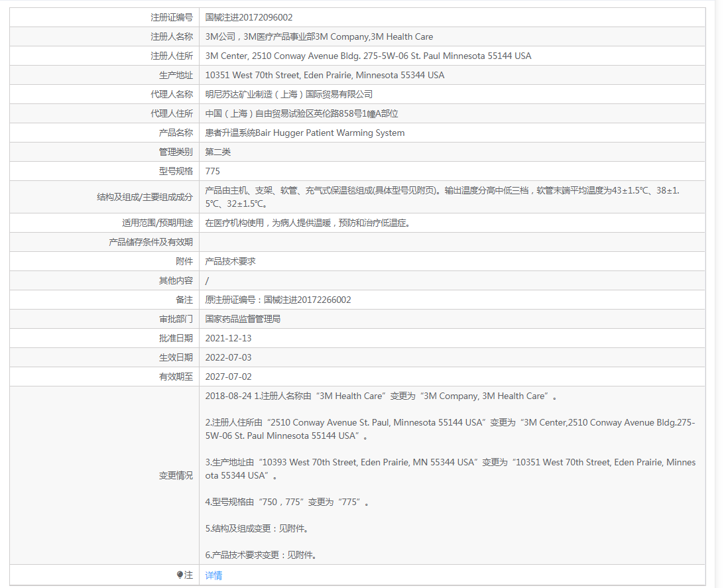Screen dimensions: 724x588
Task: Click the 适用范围/预期用途 label
Action: (x=157, y=223)
